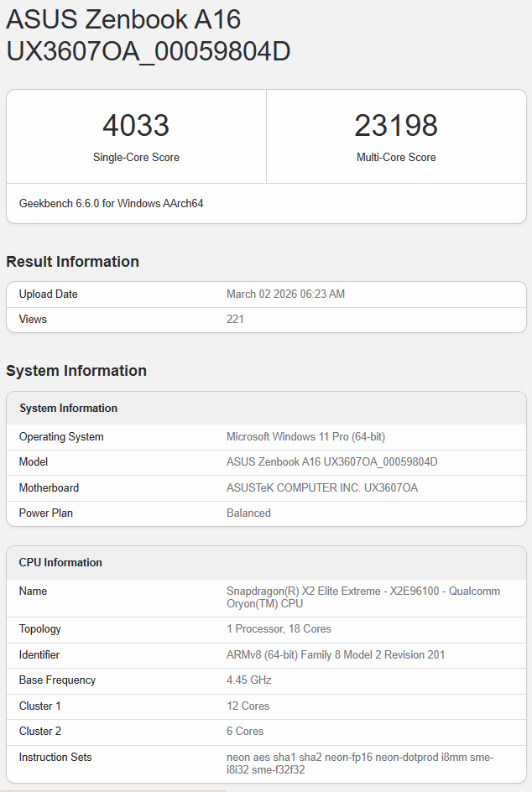
Task: Click the Cluster 1 value 12 Cores
Action: pyautogui.click(x=248, y=706)
